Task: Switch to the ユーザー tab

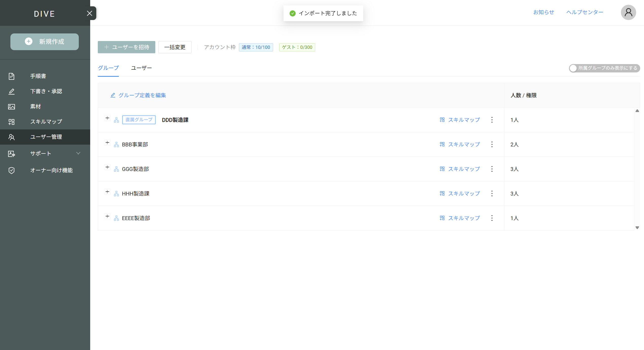Action: tap(141, 68)
